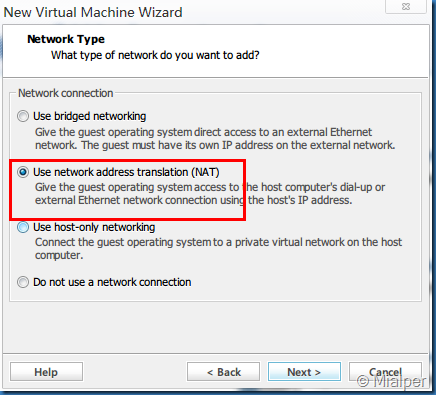The width and height of the screenshot is (436, 395).
Task: Proceed with the Next > button
Action: pos(304,372)
